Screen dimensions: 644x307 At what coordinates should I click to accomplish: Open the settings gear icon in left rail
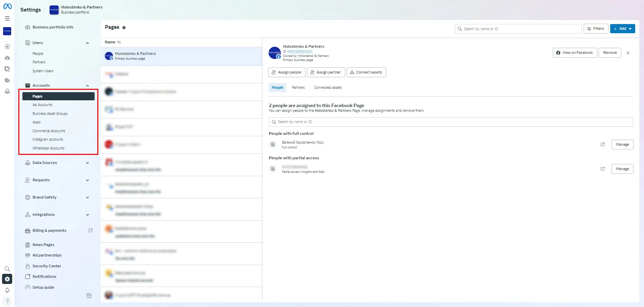click(x=7, y=279)
